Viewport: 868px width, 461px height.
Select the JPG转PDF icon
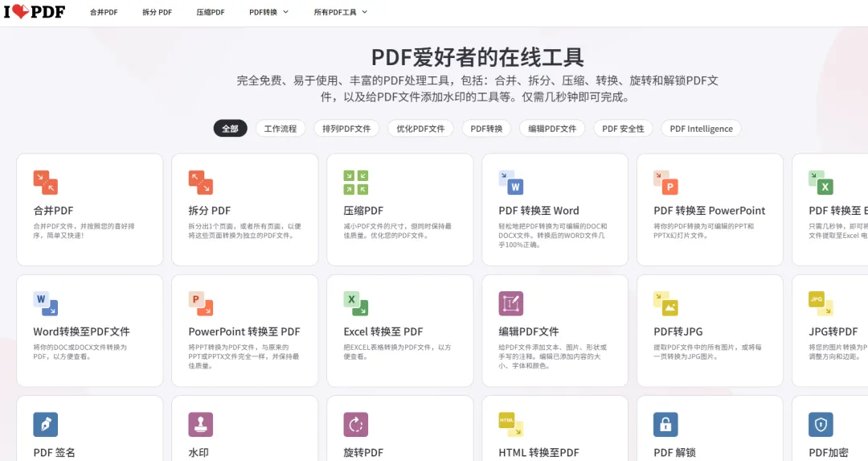click(x=821, y=303)
